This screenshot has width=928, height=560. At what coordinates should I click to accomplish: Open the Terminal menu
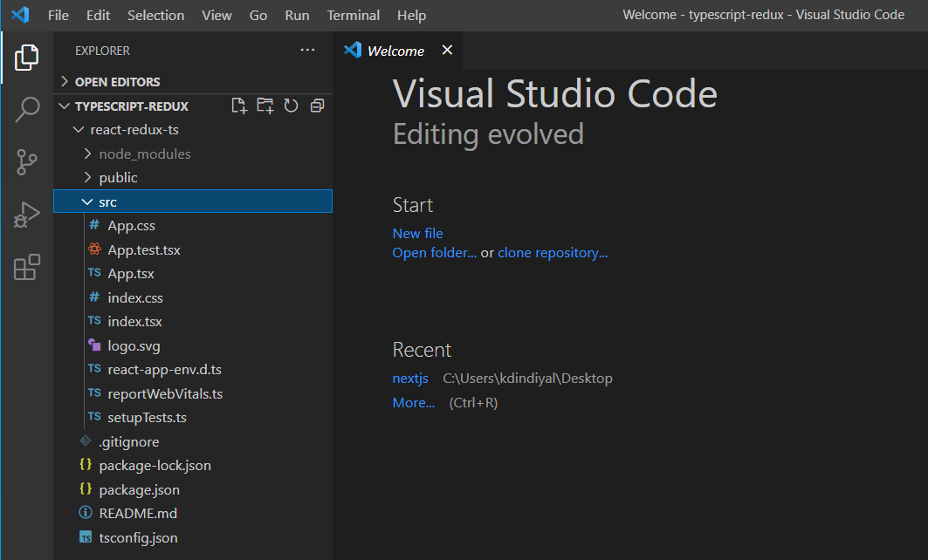coord(353,15)
